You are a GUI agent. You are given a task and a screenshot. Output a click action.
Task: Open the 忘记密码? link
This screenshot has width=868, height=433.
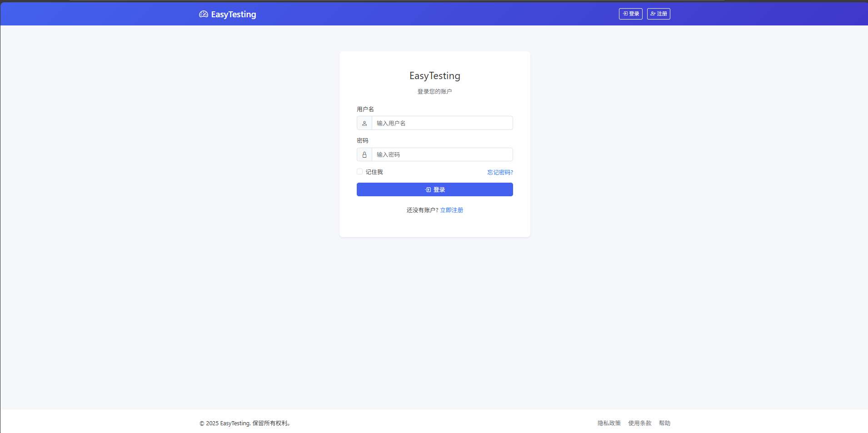click(500, 172)
